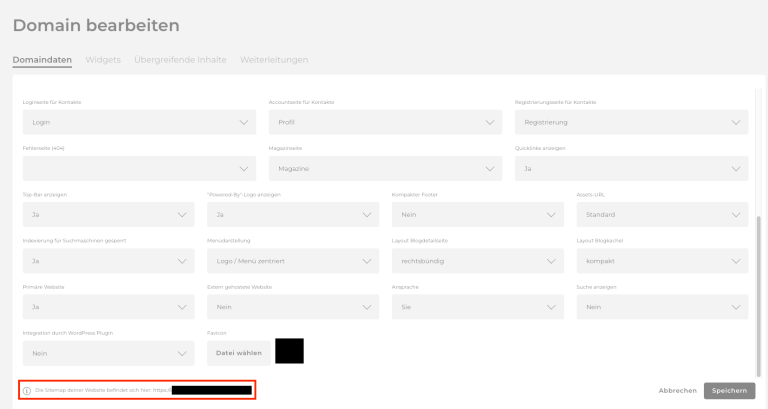The height and width of the screenshot is (409, 768).
Task: Change the Kompakter Footer setting
Action: point(477,215)
